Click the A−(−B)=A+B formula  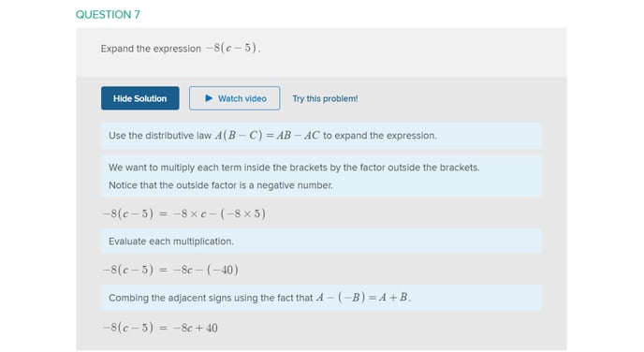point(362,298)
